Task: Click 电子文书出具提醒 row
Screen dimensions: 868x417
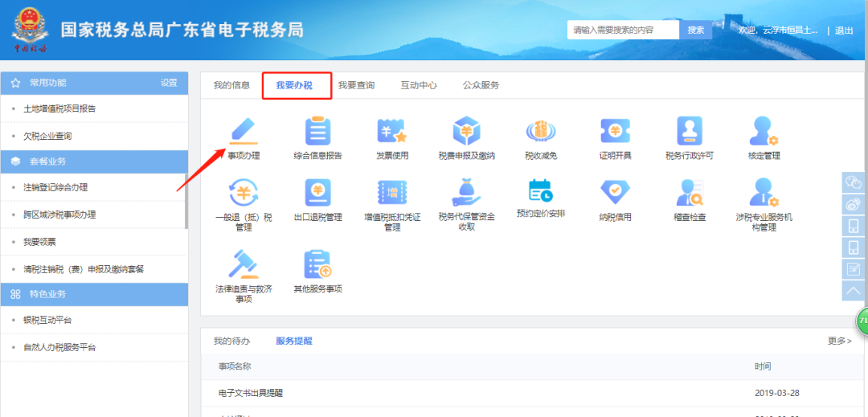Action: coord(532,393)
